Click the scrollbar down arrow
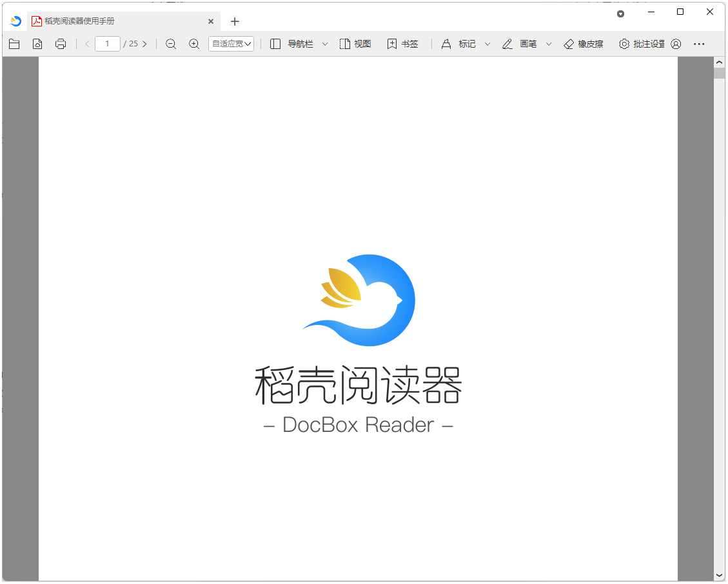This screenshot has width=728, height=584. [x=720, y=576]
